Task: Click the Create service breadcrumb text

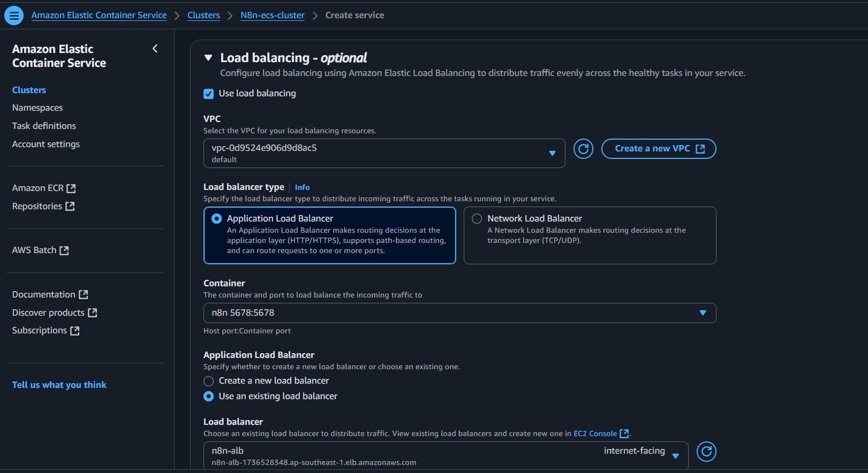Action: (x=354, y=15)
